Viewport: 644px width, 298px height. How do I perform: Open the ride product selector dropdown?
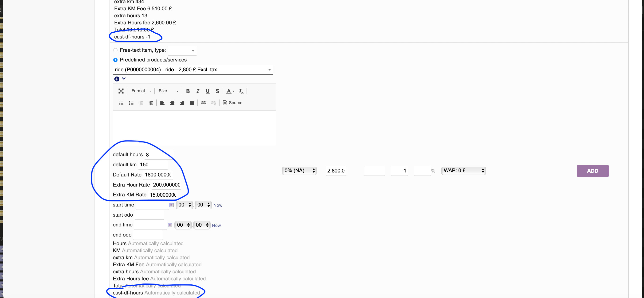tap(193, 70)
